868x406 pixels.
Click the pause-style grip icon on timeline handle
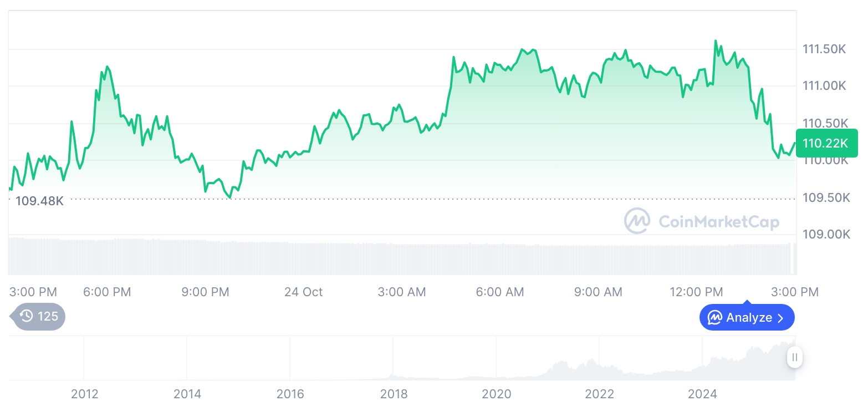point(795,357)
